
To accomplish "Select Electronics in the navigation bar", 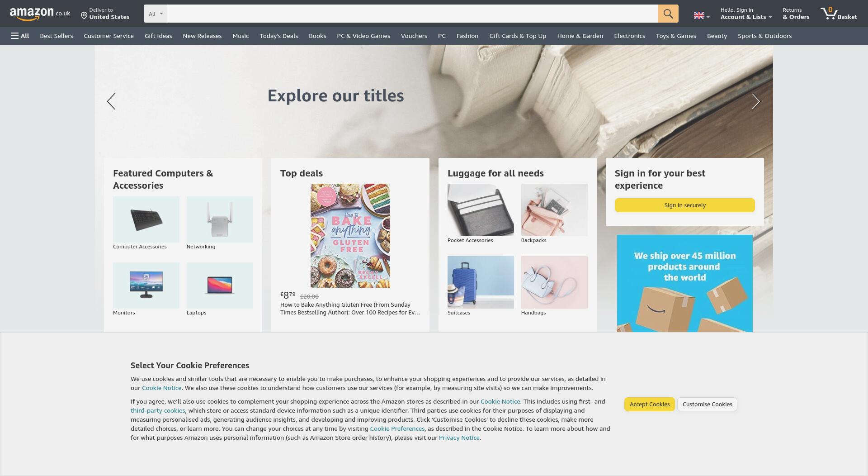I will pos(629,36).
